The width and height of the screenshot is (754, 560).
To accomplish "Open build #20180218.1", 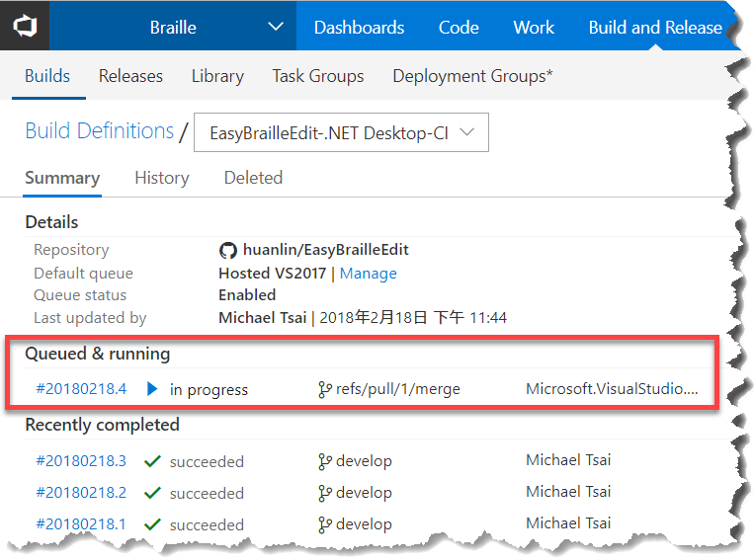I will (x=81, y=523).
